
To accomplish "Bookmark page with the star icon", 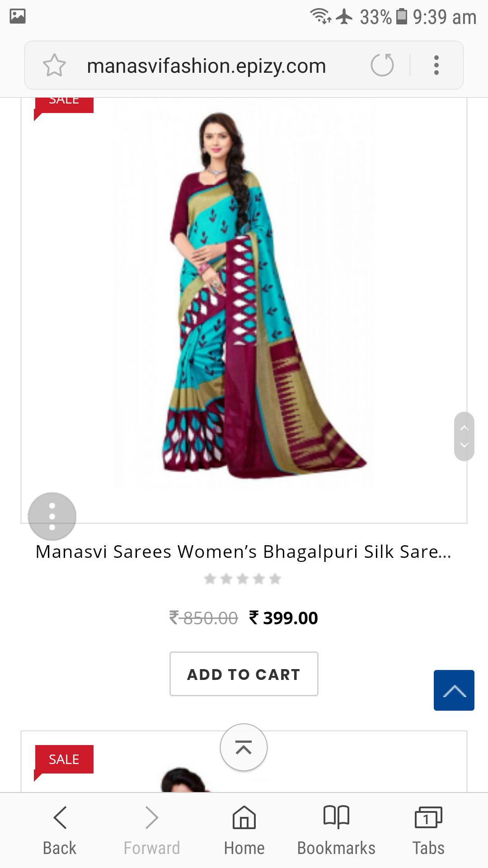I will [x=54, y=65].
